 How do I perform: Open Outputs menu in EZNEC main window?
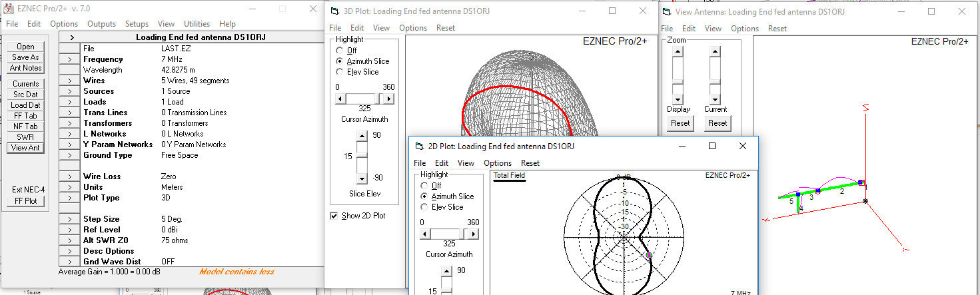pos(102,24)
